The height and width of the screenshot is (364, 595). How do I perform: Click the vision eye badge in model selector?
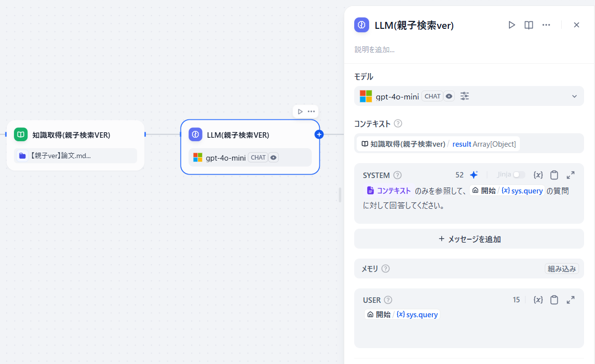(x=449, y=96)
